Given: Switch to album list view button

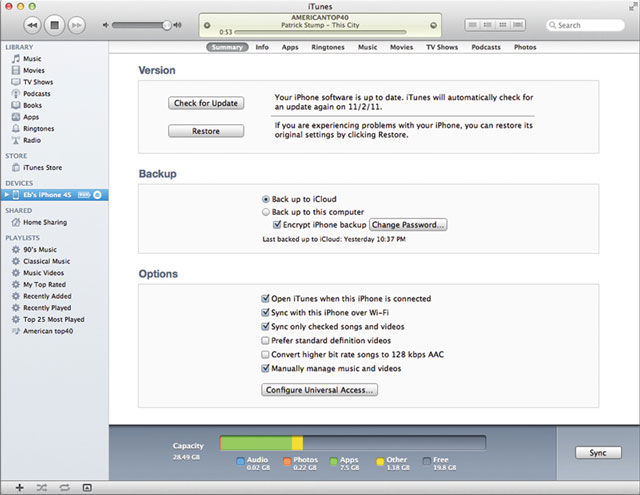Looking at the screenshot, I should (487, 25).
